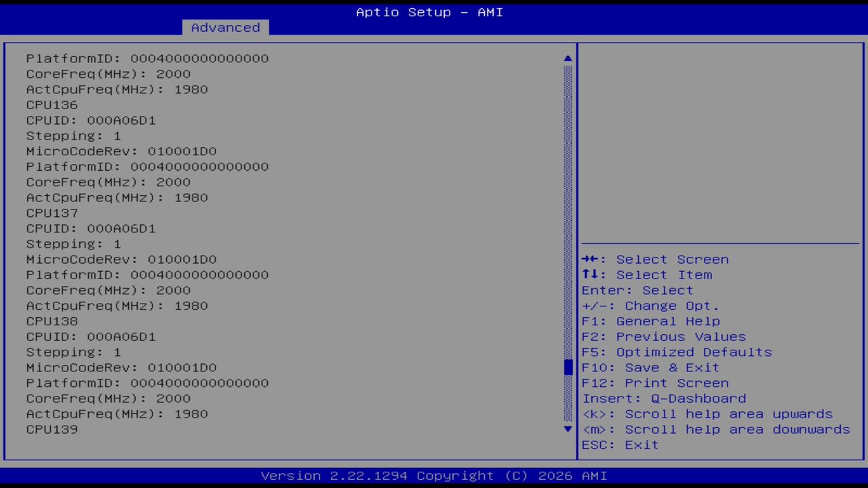Viewport: 868px width, 488px height.
Task: Click the F2: Previous Values entry
Action: (x=663, y=336)
